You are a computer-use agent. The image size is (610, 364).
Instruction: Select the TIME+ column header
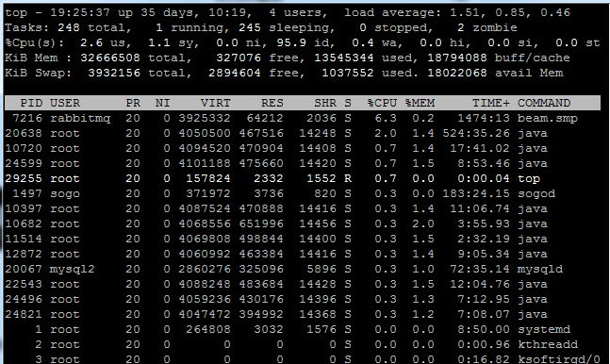pyautogui.click(x=491, y=103)
